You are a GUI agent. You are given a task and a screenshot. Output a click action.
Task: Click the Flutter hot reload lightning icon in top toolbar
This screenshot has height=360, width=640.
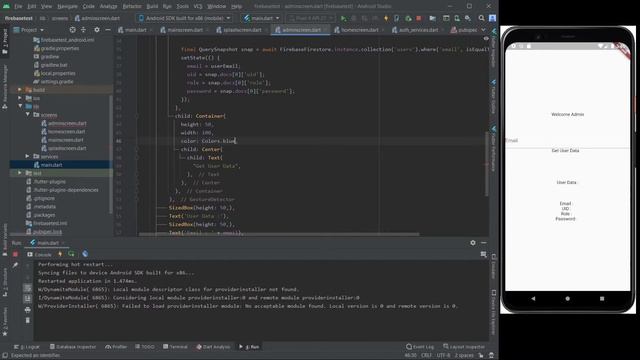coord(386,18)
